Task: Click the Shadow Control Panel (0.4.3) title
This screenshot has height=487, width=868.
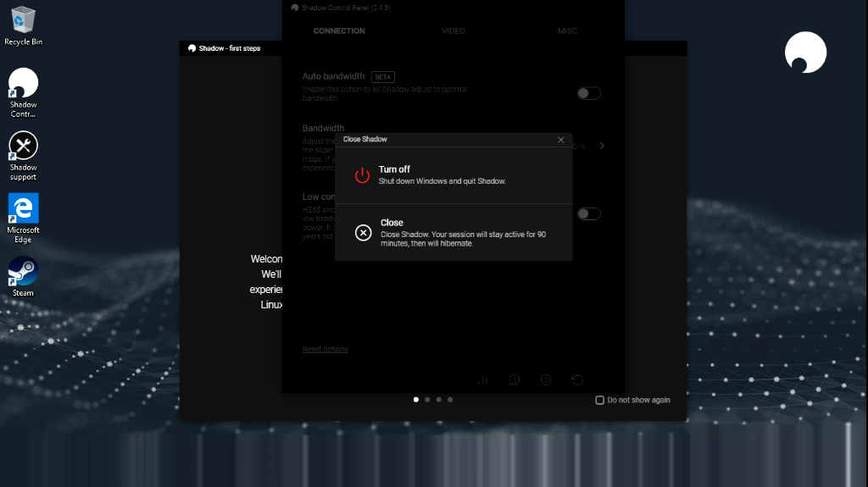Action: [x=346, y=8]
